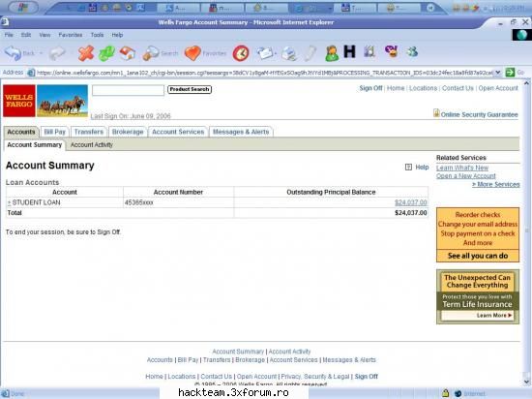Select the Accounts tab
The image size is (532, 399).
(x=21, y=132)
